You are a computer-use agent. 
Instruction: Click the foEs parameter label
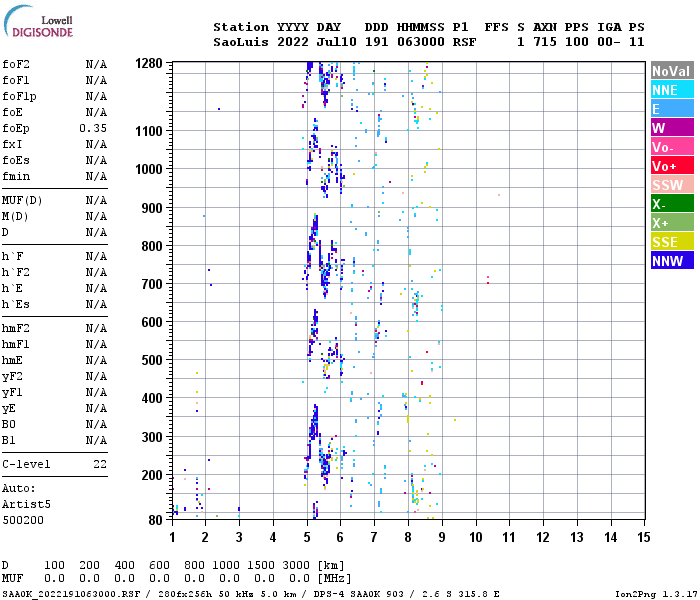16,160
